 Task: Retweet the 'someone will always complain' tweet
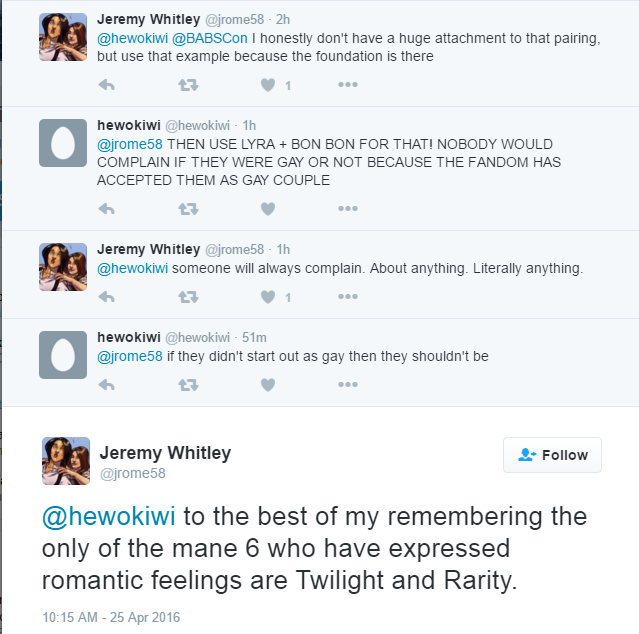[x=187, y=297]
